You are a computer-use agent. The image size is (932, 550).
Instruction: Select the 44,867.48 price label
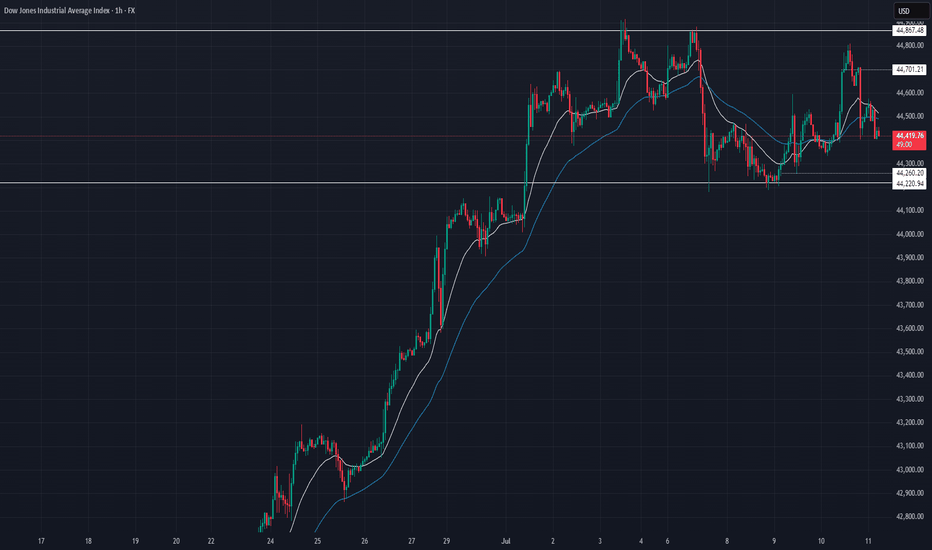click(x=909, y=30)
